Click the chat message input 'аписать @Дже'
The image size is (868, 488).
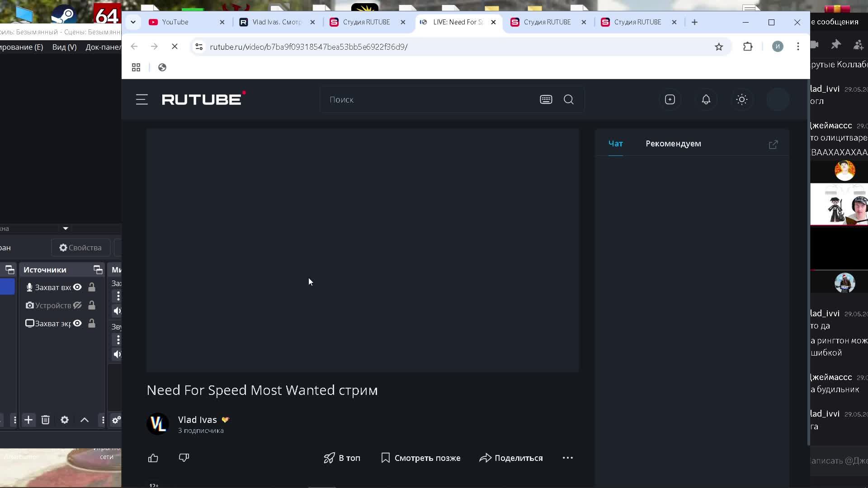coord(839,460)
